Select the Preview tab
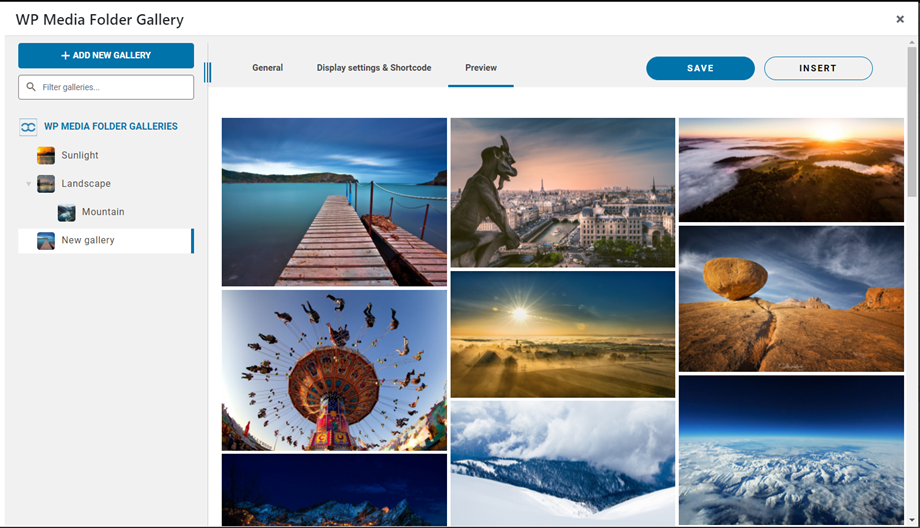This screenshot has width=920, height=528. tap(481, 68)
